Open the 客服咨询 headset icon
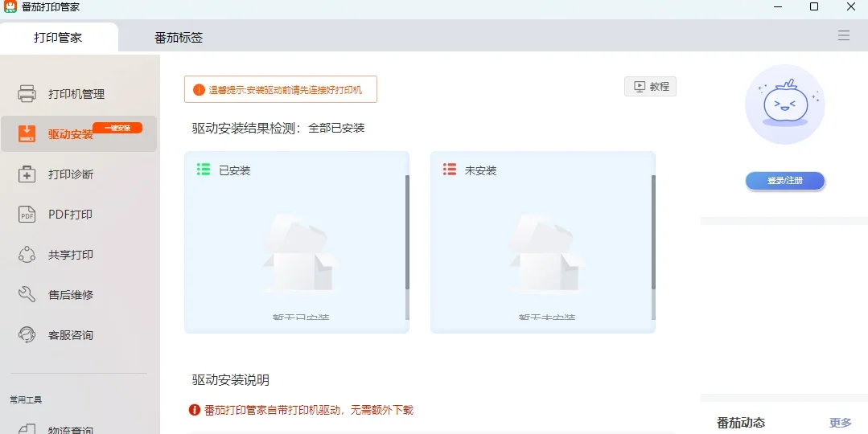Image resolution: width=868 pixels, height=434 pixels. pos(27,335)
